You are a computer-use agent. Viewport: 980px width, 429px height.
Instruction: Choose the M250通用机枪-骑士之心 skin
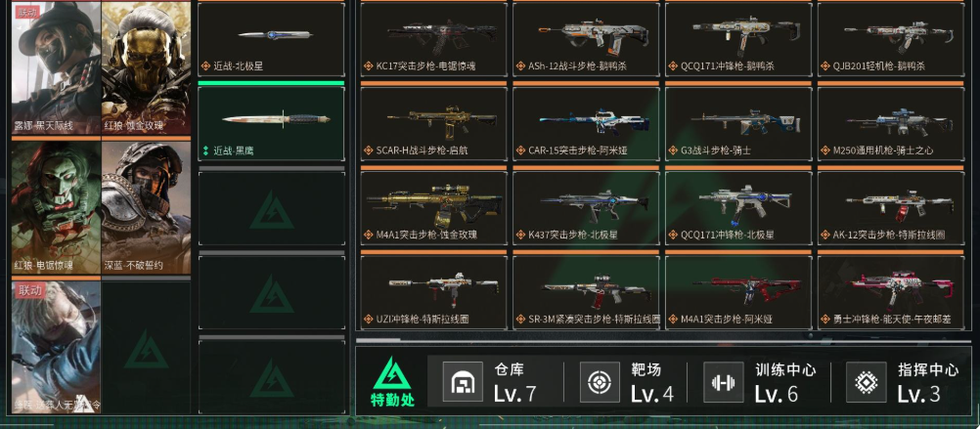click(891, 123)
